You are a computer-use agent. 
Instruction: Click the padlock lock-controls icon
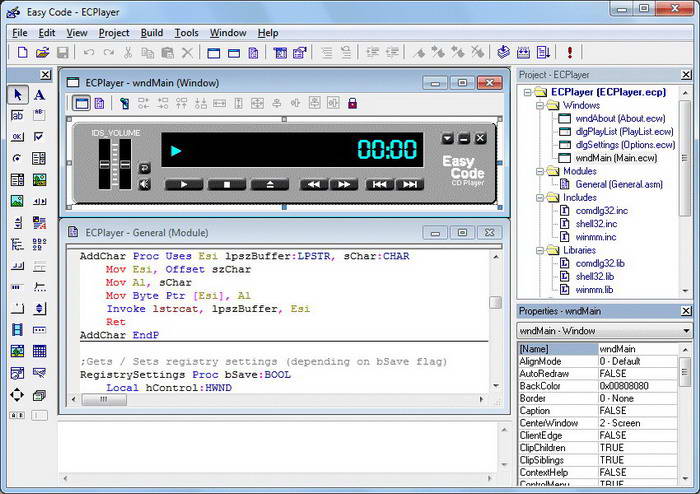click(x=352, y=103)
